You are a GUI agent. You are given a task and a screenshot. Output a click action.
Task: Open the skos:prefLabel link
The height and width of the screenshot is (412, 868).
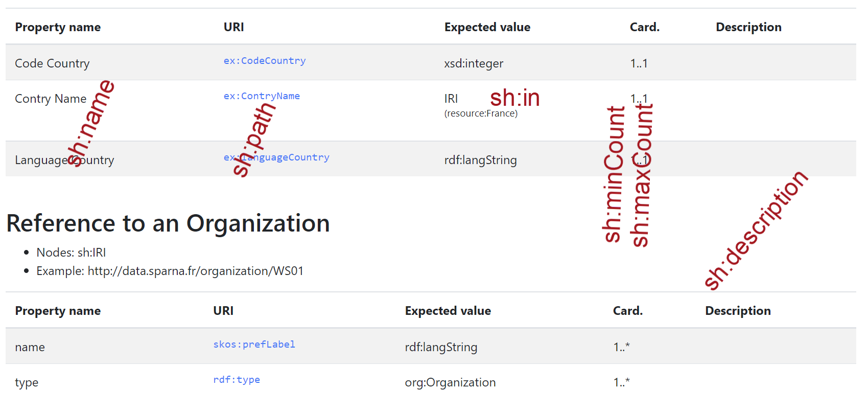pyautogui.click(x=254, y=345)
